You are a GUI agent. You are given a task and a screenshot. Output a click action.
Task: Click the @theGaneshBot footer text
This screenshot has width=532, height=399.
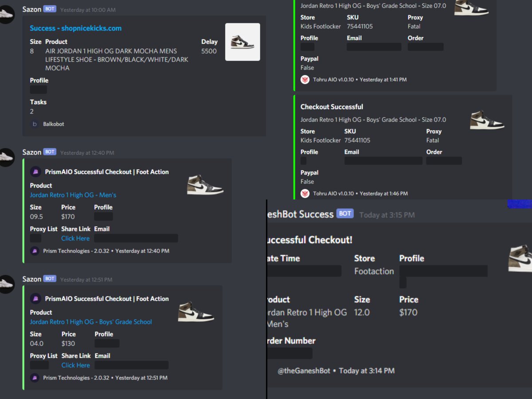click(x=304, y=371)
